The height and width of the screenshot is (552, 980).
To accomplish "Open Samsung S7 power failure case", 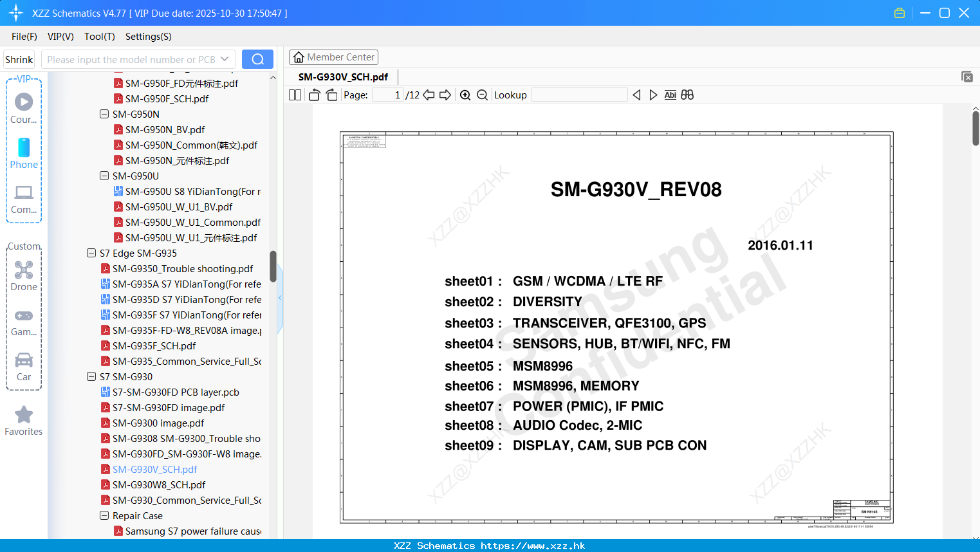I will [187, 531].
